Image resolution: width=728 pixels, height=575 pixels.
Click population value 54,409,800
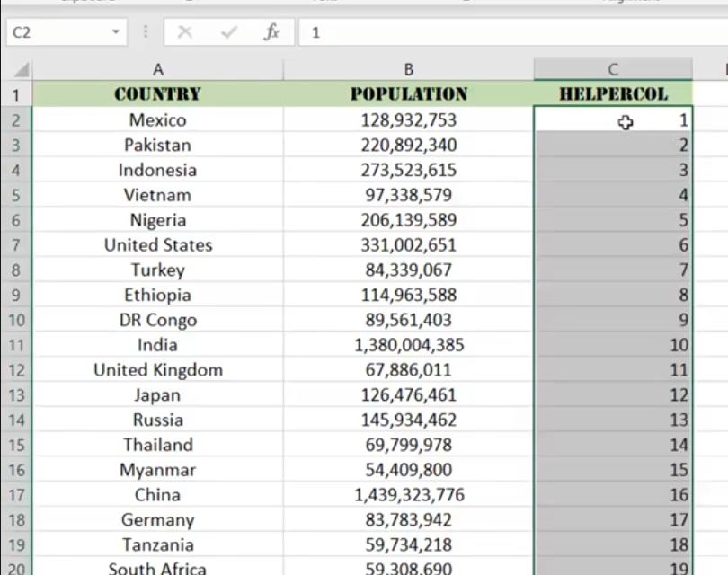pyautogui.click(x=409, y=470)
